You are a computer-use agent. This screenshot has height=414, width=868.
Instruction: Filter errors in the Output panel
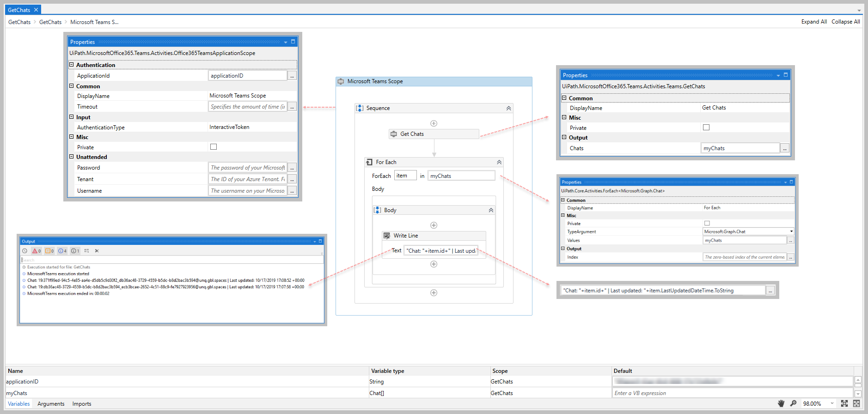tap(37, 251)
